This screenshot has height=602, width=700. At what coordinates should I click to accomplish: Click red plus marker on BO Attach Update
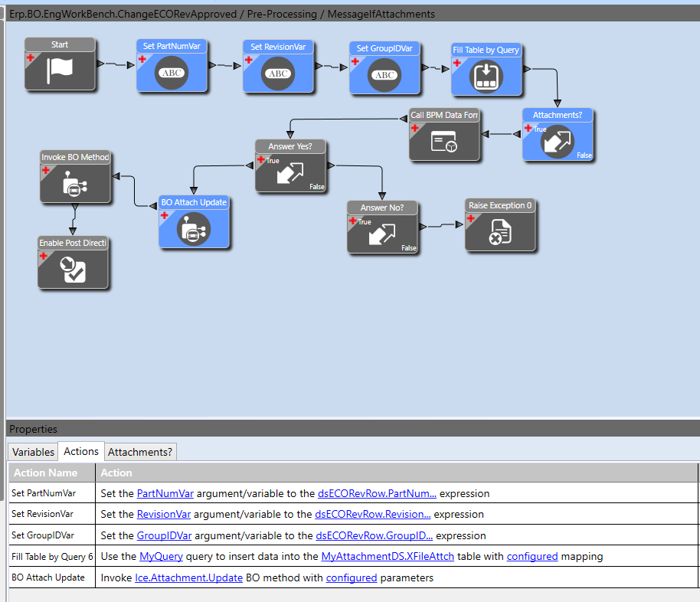coord(165,215)
